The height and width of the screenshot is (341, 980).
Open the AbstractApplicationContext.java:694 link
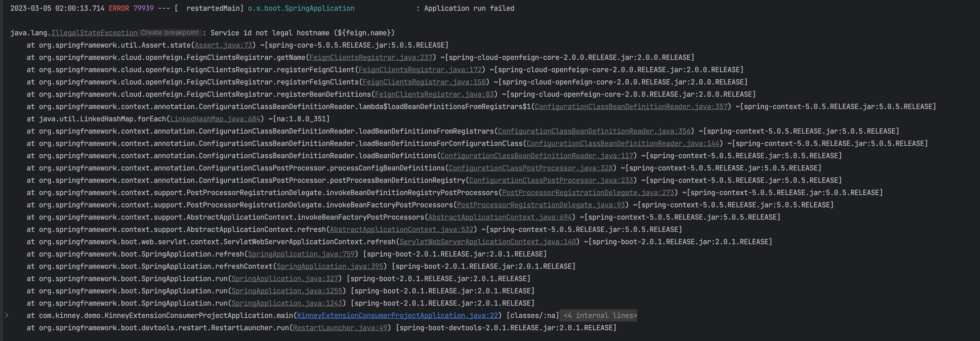500,217
